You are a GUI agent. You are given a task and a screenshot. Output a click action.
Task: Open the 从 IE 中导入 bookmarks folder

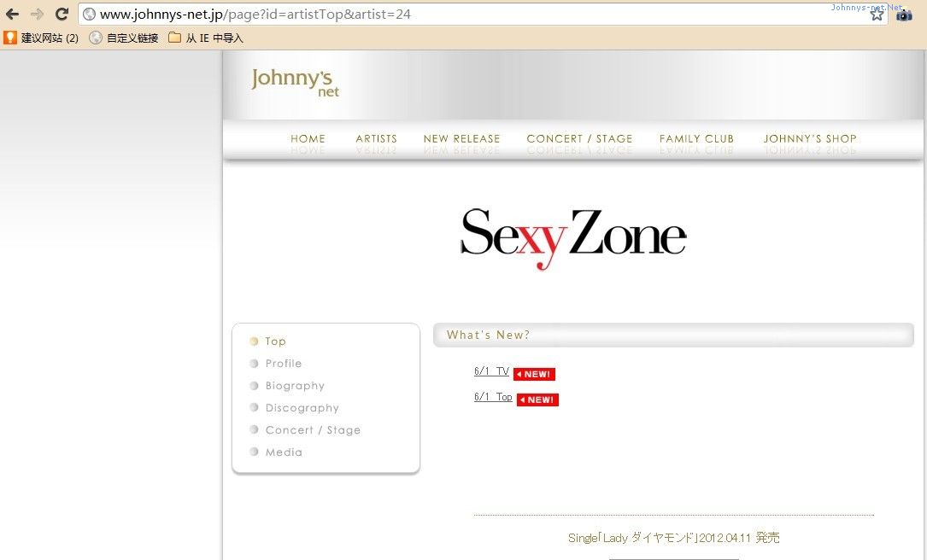click(206, 38)
